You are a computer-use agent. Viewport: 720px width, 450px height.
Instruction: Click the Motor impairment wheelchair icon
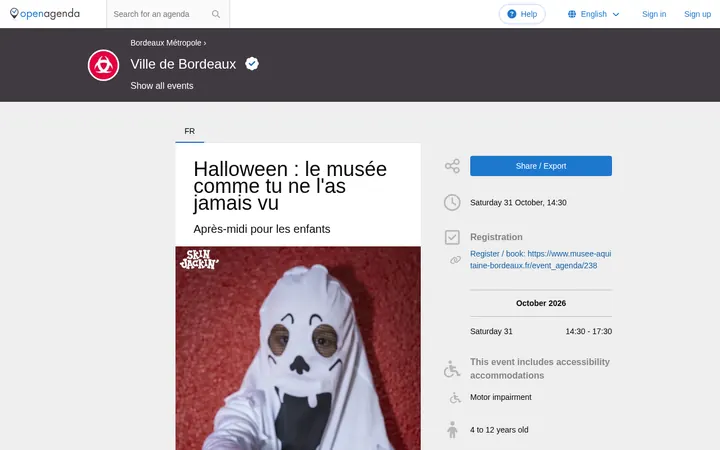click(x=455, y=398)
